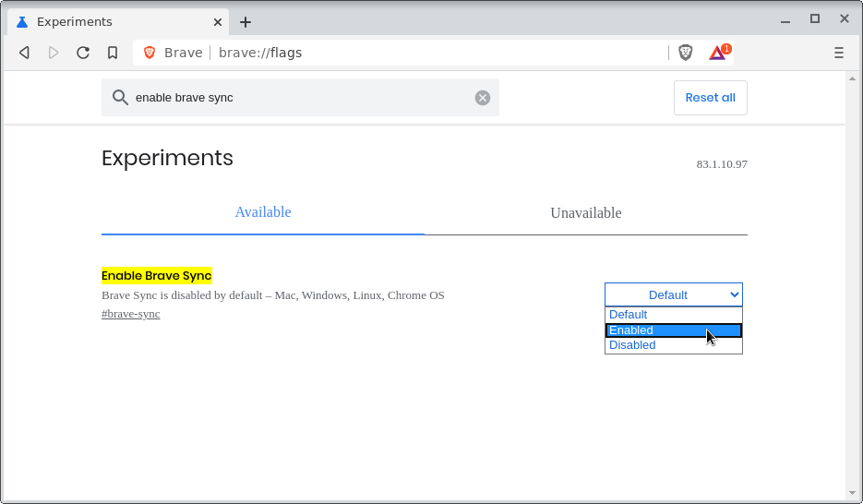This screenshot has height=504, width=863.
Task: Click the bookmark this page icon
Action: [113, 53]
